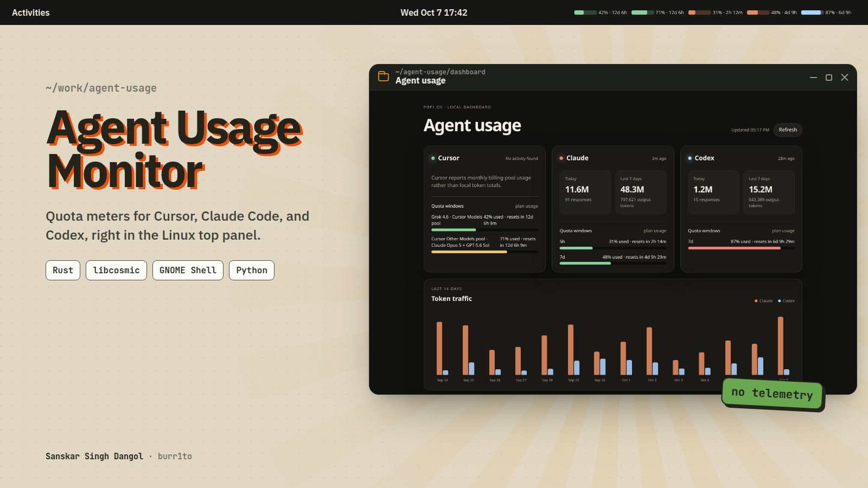Click the Cursor Other Models pool quota bar
This screenshot has width=868, height=488.
484,252
